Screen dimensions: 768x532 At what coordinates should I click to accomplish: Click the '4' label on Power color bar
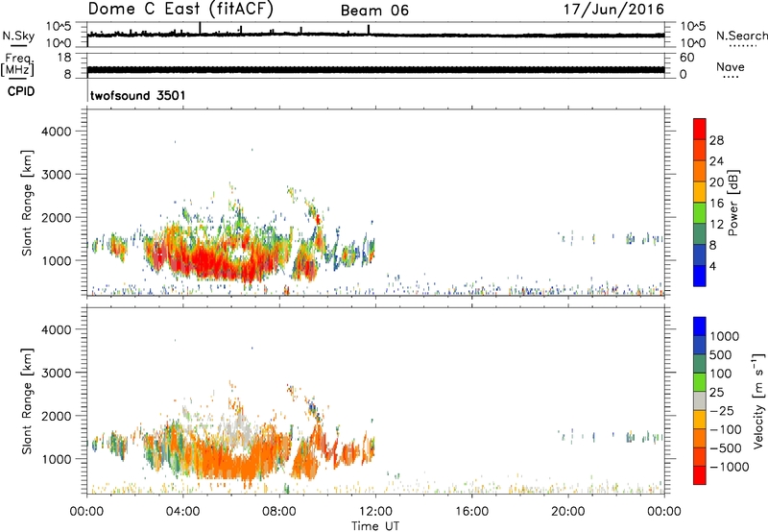[x=713, y=266]
